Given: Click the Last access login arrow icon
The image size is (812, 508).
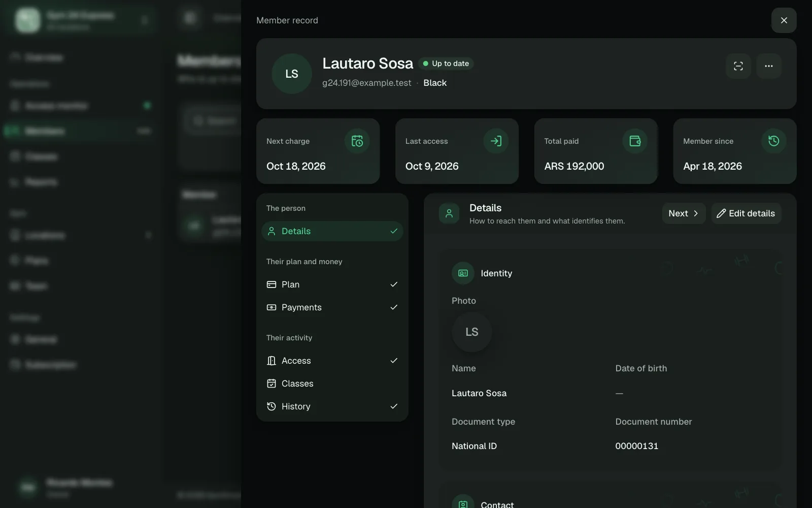Looking at the screenshot, I should pyautogui.click(x=496, y=141).
